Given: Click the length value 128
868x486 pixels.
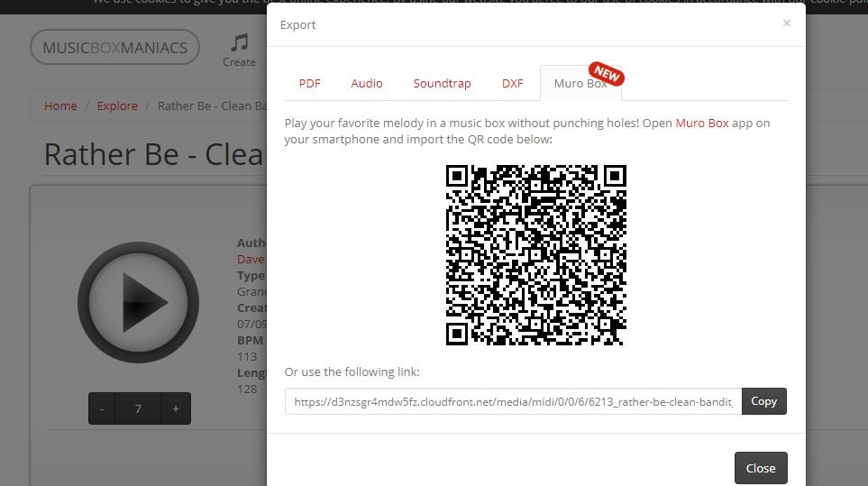Looking at the screenshot, I should pos(247,390).
